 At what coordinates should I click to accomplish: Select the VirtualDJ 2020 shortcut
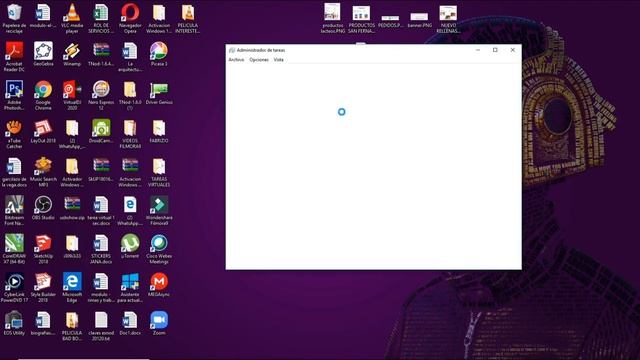(x=72, y=96)
